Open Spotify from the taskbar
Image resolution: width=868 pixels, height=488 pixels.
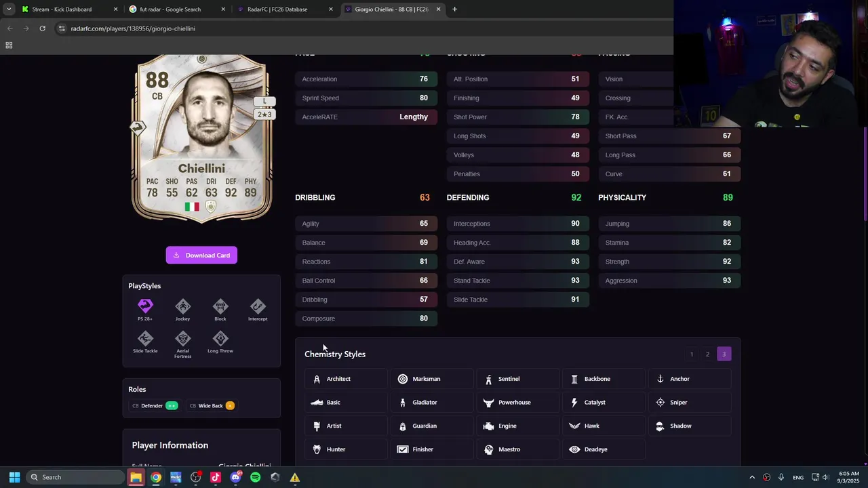point(255,477)
